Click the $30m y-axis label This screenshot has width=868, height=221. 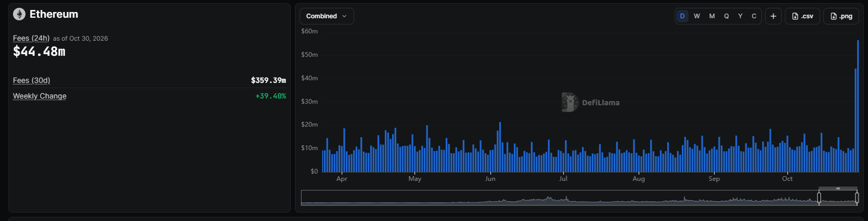[309, 102]
